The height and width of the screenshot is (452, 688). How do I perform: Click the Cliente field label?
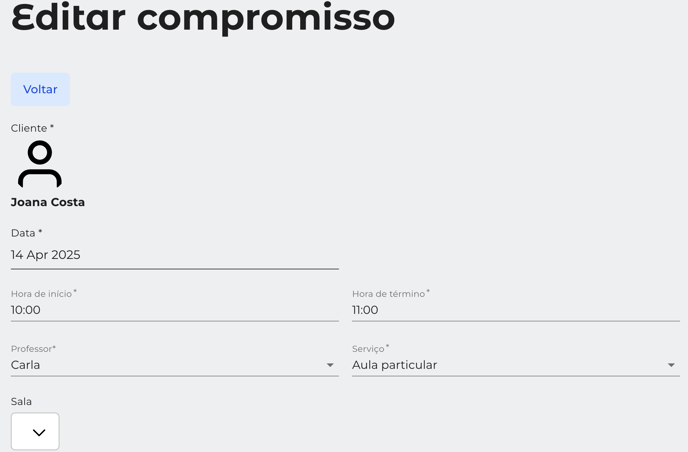click(32, 128)
